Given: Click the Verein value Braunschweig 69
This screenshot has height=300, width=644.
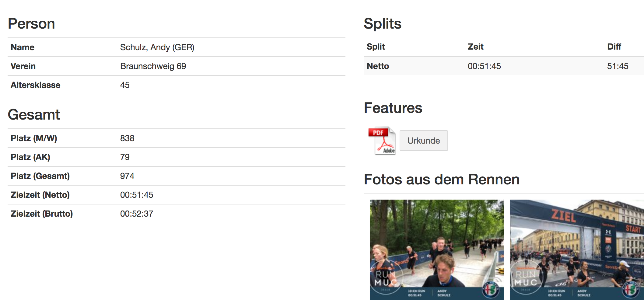Looking at the screenshot, I should pyautogui.click(x=153, y=66).
